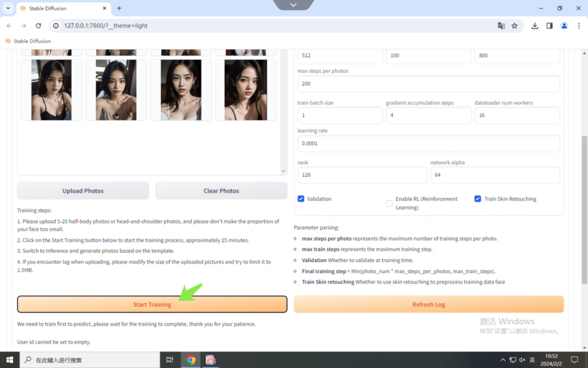Toggle the Train Skin Retouching checkbox
The width and height of the screenshot is (588, 368).
pos(477,198)
